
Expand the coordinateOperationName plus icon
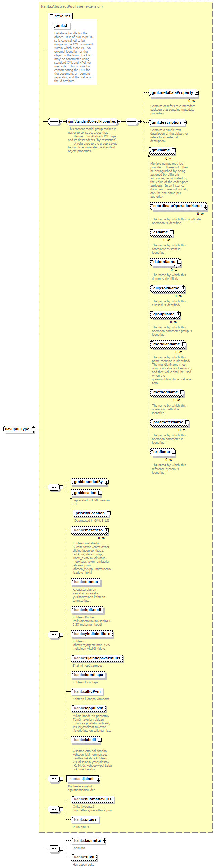[205, 206]
